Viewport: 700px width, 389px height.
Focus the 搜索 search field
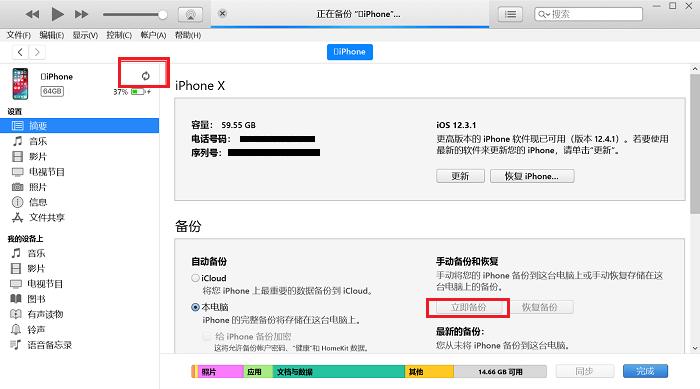click(588, 14)
